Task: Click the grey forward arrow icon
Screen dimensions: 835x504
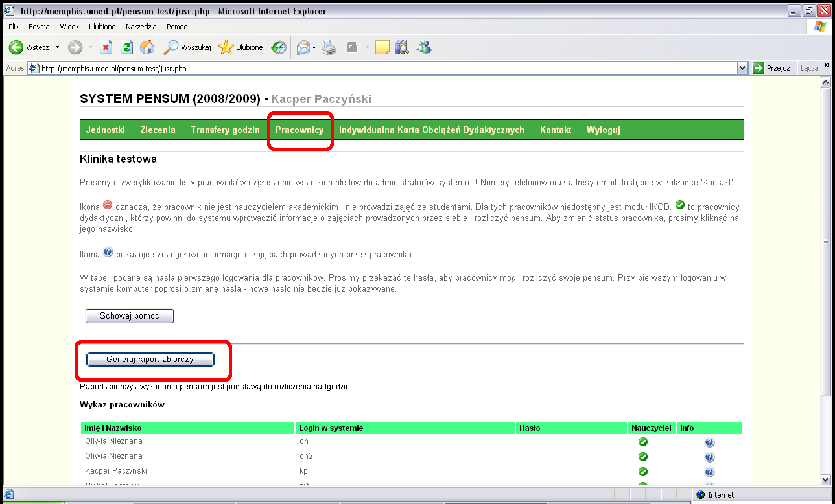Action: 75,47
